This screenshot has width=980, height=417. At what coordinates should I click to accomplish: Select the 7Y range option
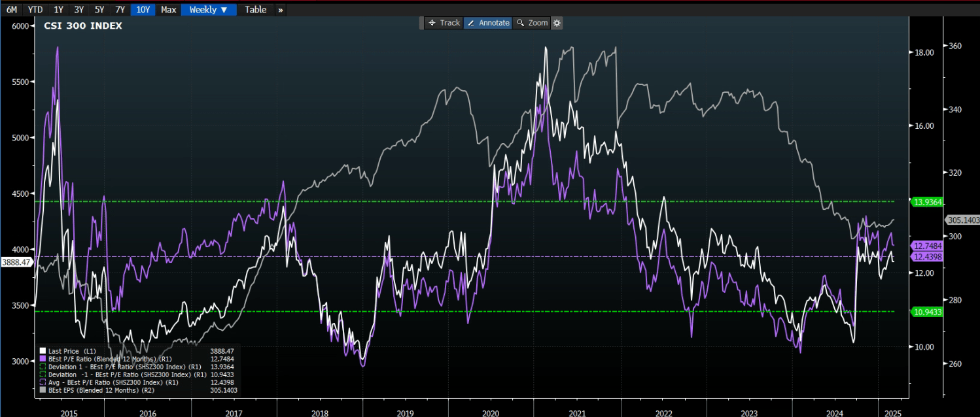coord(120,10)
